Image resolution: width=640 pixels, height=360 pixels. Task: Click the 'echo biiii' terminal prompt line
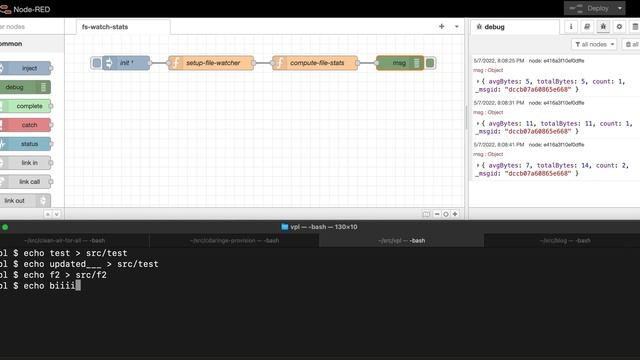[40, 286]
